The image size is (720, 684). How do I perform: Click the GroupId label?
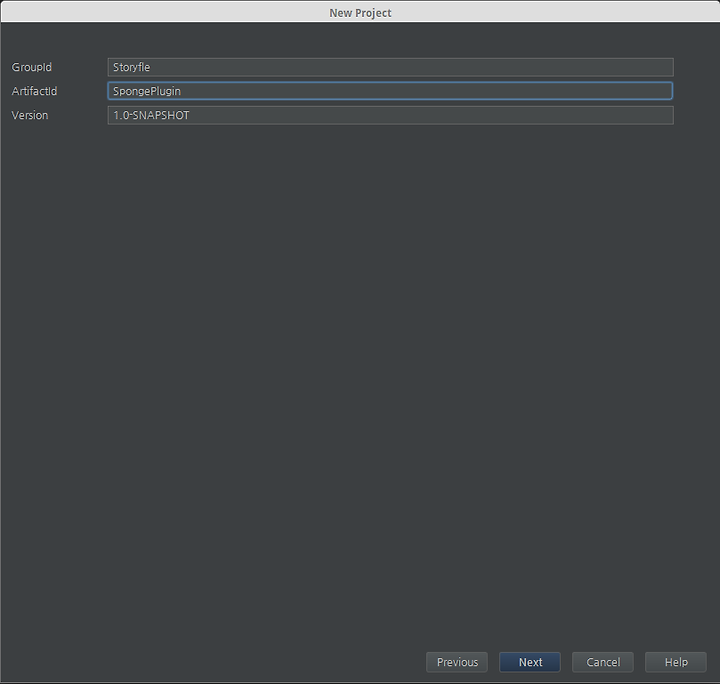pos(32,67)
